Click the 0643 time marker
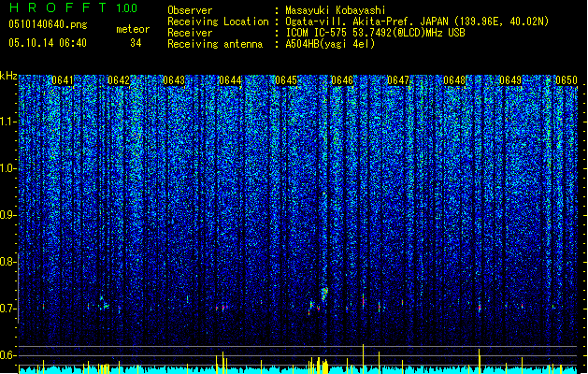The image size is (588, 374). coord(174,80)
